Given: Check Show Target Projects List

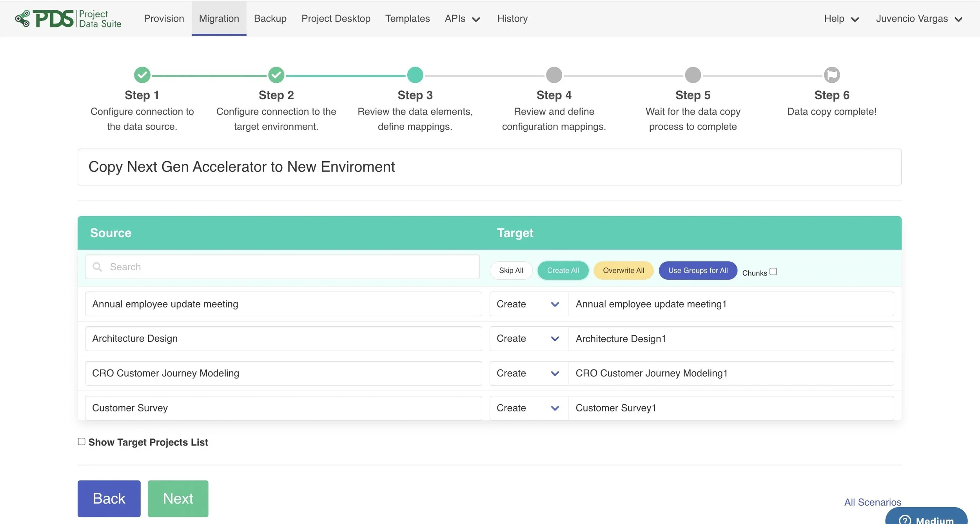Looking at the screenshot, I should (82, 442).
